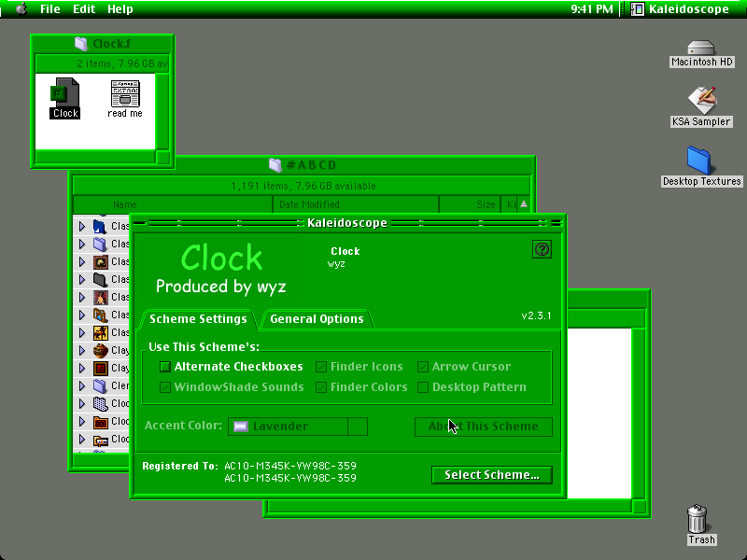Image resolution: width=747 pixels, height=560 pixels.
Task: Click the yellow horse silhouette icon
Action: pos(100,332)
